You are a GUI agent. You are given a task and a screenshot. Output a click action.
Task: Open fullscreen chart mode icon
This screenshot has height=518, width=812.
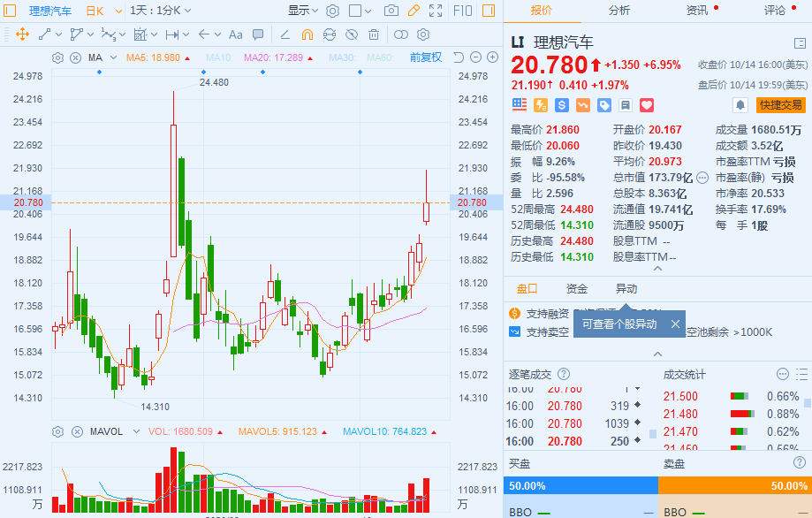click(x=436, y=11)
